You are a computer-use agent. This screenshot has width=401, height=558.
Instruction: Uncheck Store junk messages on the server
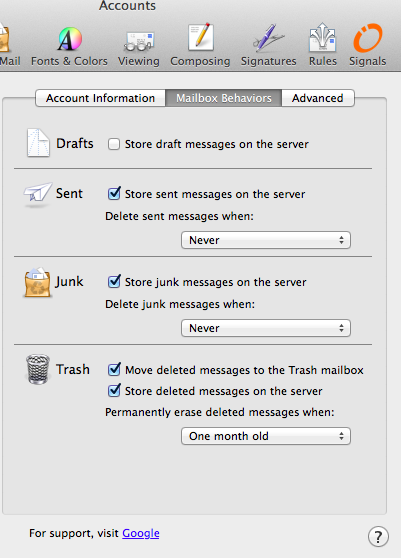point(114,281)
